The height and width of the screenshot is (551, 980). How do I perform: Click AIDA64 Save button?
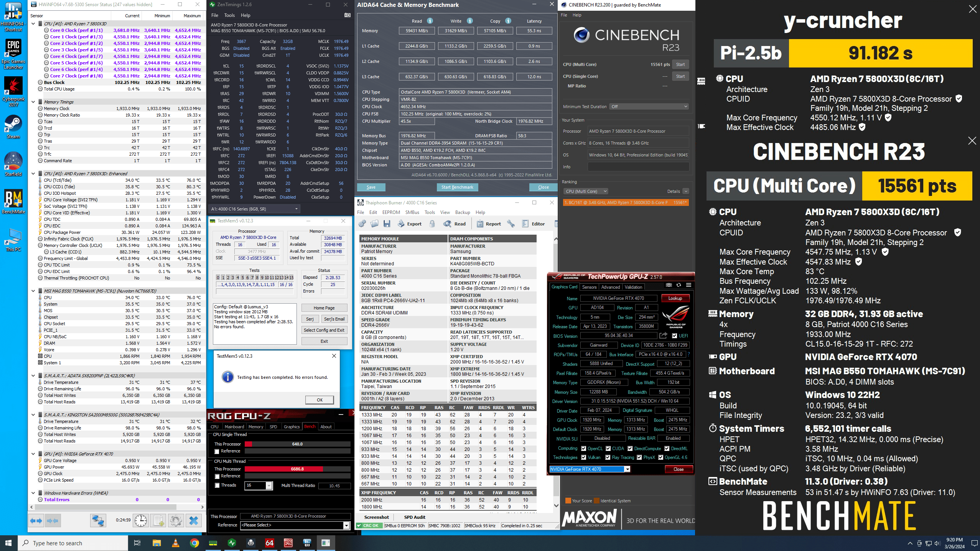(x=371, y=187)
